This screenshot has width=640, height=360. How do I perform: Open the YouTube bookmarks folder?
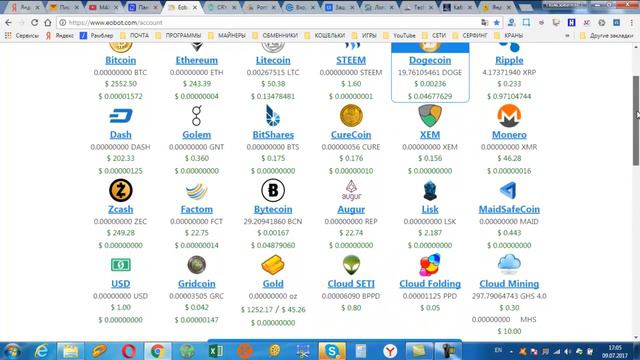click(x=400, y=36)
